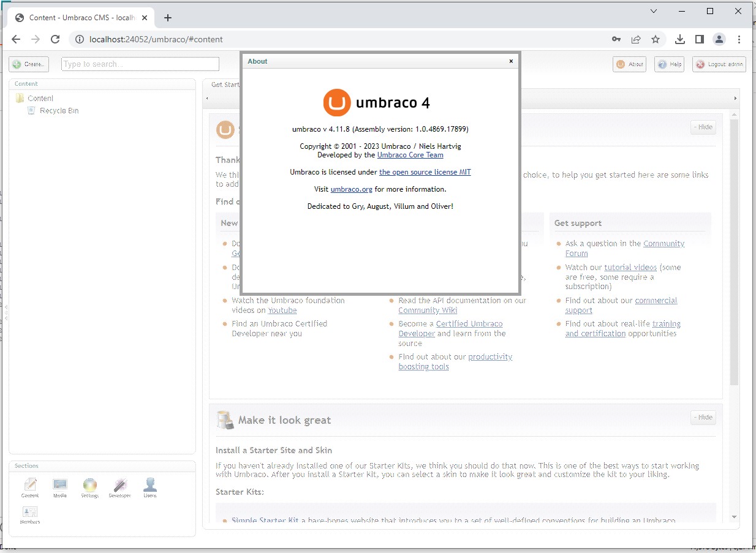Click the share page icon in the address bar
Screen dimensions: 756x553
click(x=636, y=39)
